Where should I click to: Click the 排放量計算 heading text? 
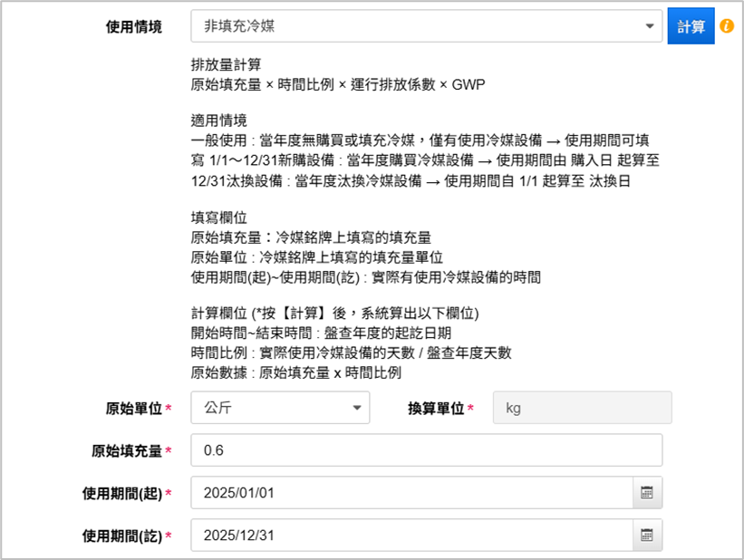tap(227, 66)
